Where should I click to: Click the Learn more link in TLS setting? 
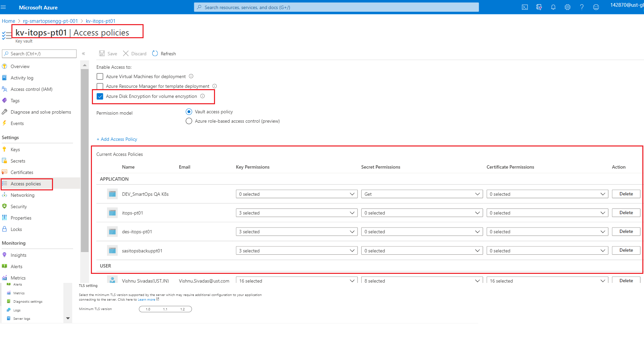[x=147, y=300]
